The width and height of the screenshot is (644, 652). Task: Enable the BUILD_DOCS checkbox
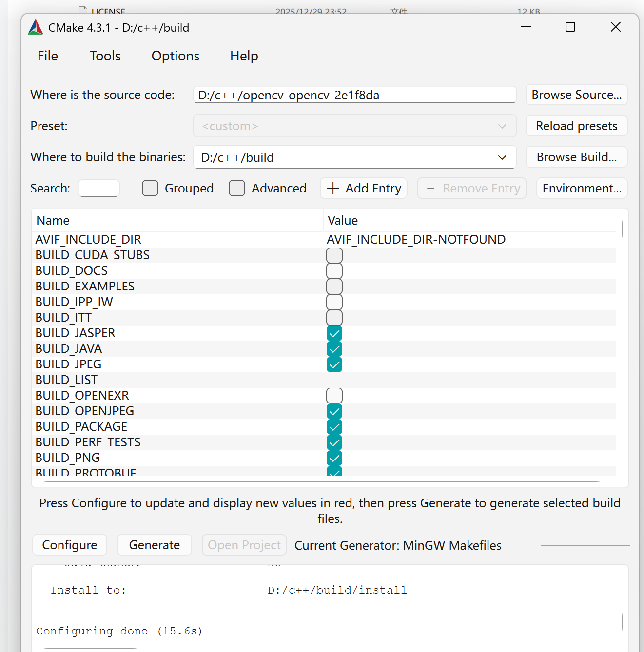click(334, 271)
